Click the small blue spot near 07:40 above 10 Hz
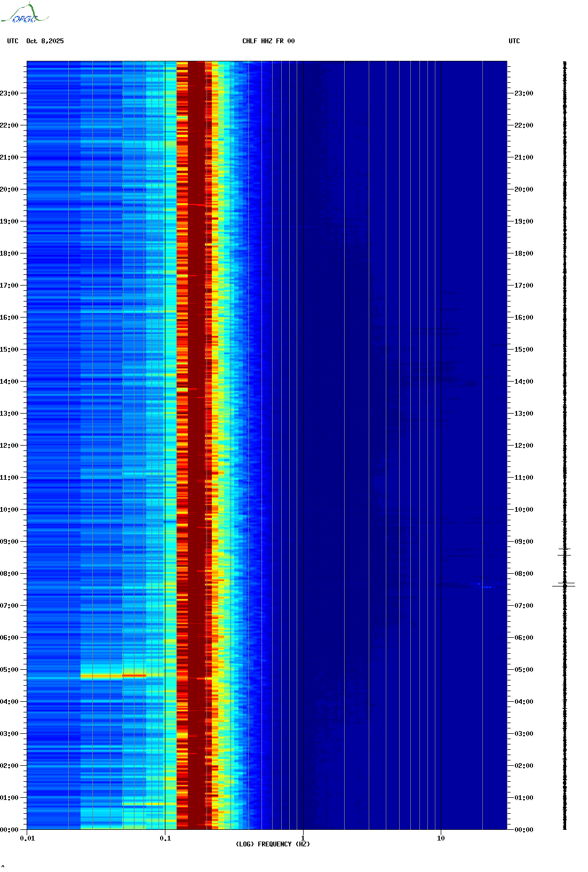Image resolution: width=588 pixels, height=872 pixels. pos(486,587)
